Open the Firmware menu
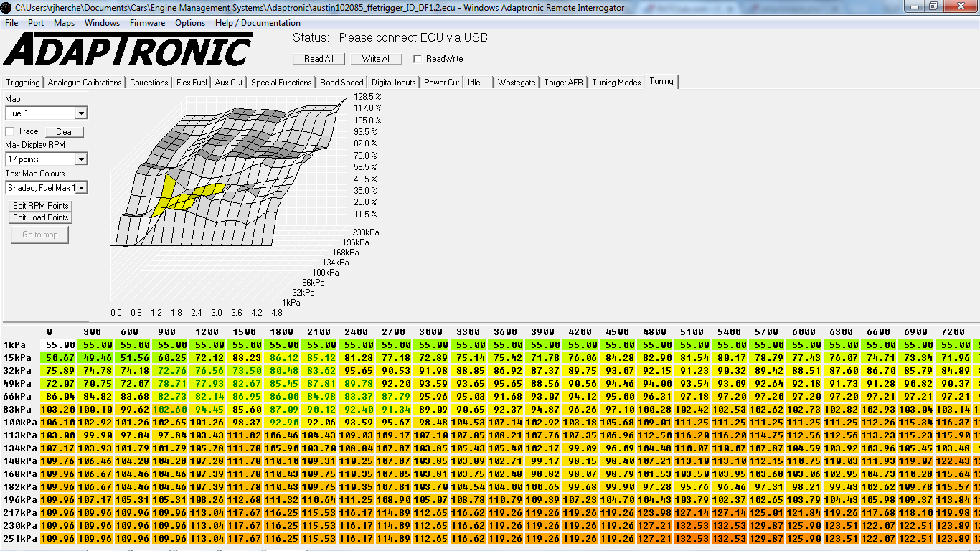 [147, 23]
